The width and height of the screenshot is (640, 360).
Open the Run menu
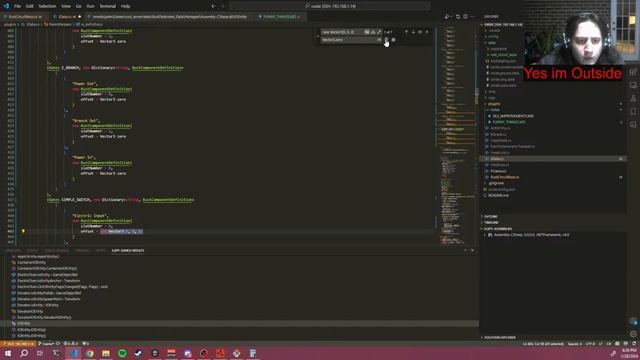90,6
